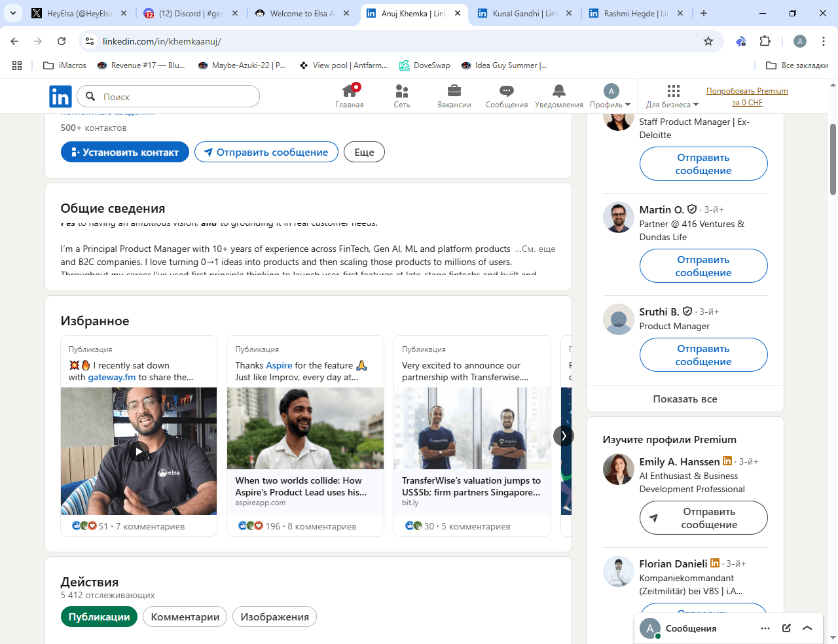Reload the page

[x=62, y=41]
